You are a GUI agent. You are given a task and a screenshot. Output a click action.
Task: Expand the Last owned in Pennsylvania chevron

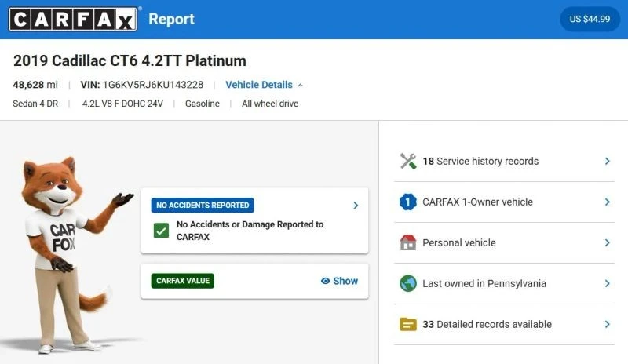tap(607, 283)
